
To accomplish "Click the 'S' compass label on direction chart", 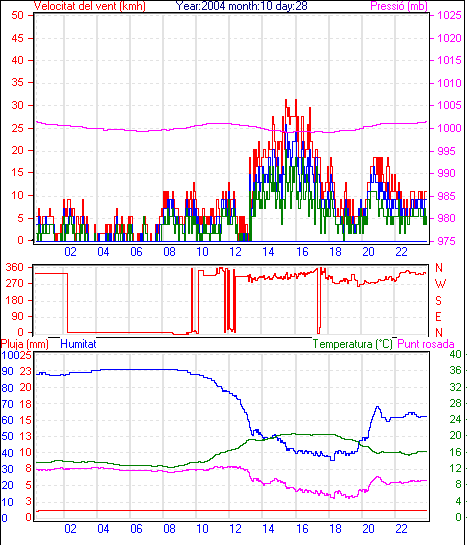I will point(439,300).
